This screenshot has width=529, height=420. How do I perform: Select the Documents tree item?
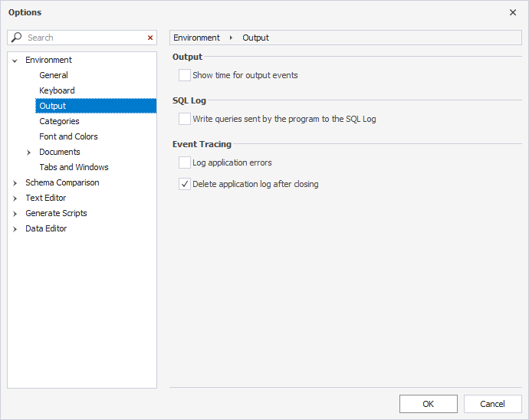click(60, 152)
